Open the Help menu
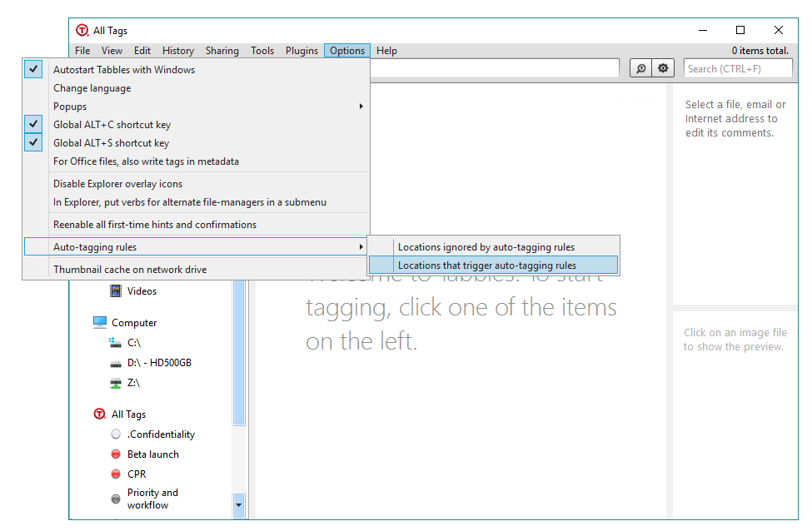Screen dimensions: 812x531 click(x=386, y=51)
